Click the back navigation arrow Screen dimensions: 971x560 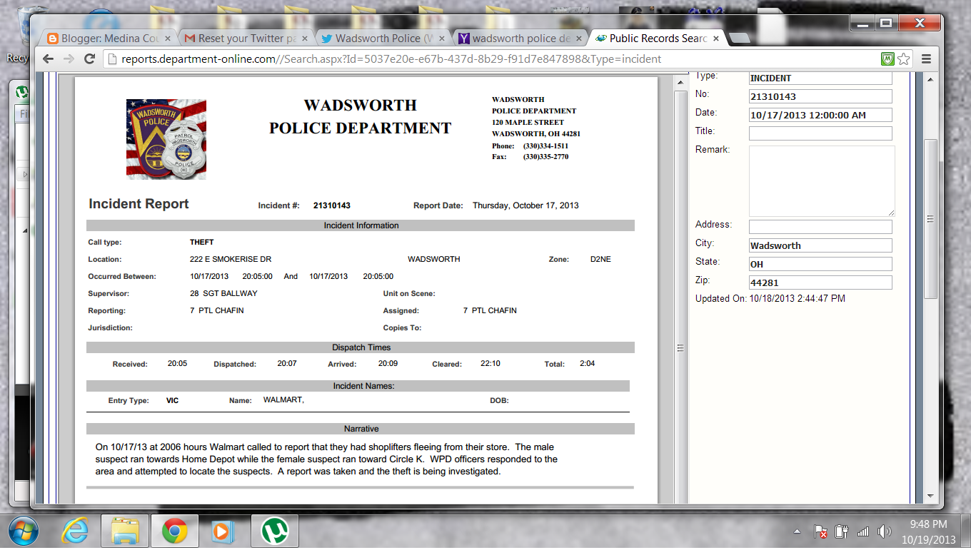[x=47, y=59]
